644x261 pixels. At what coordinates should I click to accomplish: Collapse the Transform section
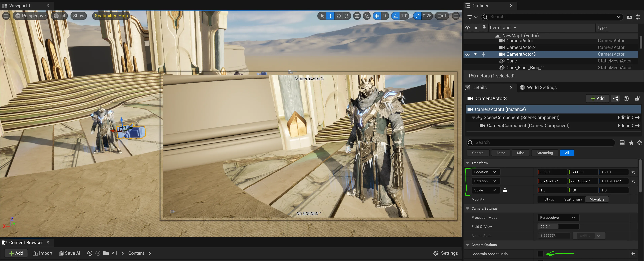tap(467, 163)
